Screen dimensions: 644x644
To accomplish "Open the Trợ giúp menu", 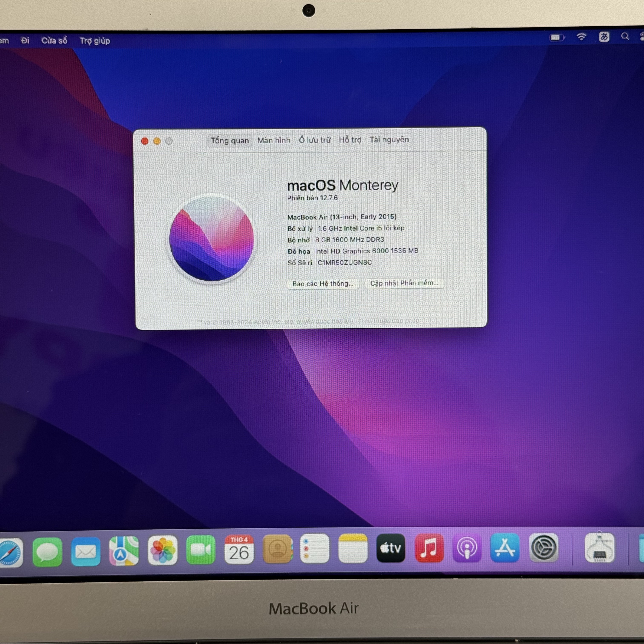I will point(95,41).
